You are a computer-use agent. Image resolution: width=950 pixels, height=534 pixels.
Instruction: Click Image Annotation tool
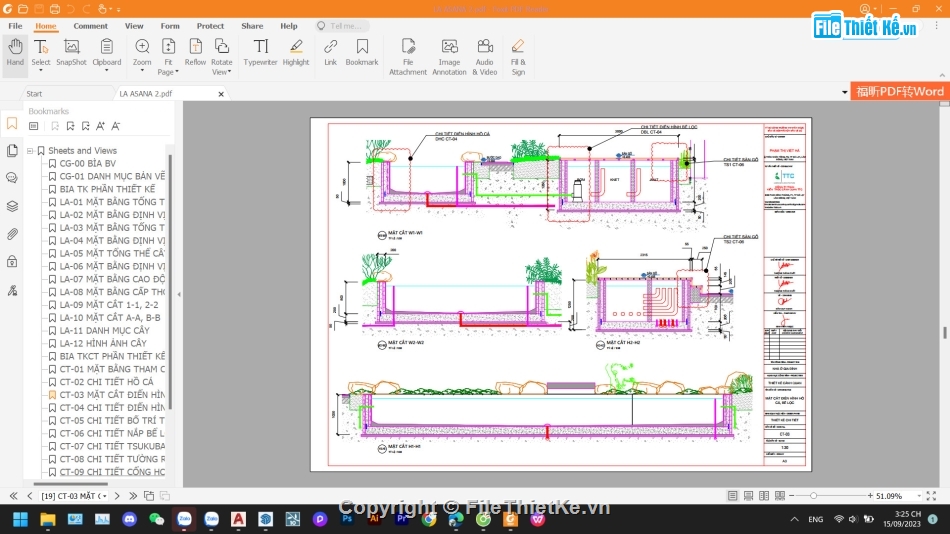click(449, 57)
